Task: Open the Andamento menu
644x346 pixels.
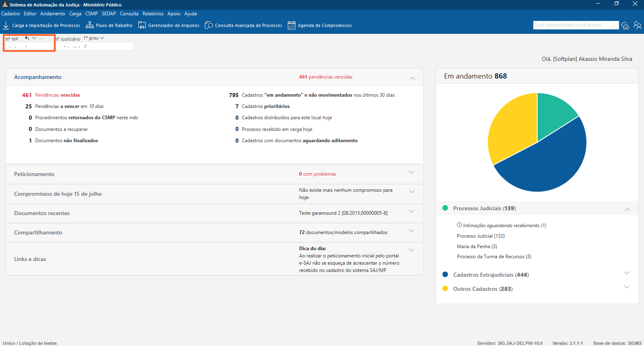Action: click(53, 14)
